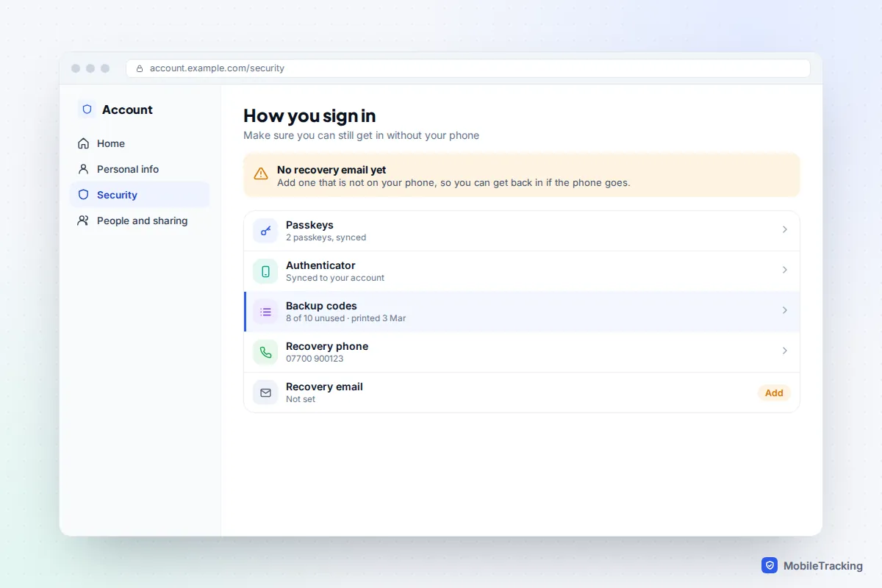Add a recovery email with Add button

(x=774, y=392)
